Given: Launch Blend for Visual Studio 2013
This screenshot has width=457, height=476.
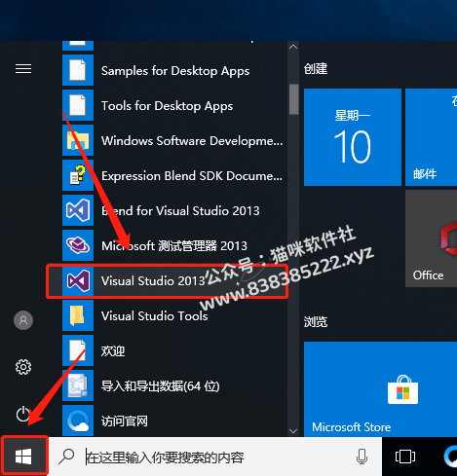Looking at the screenshot, I should point(174,211).
